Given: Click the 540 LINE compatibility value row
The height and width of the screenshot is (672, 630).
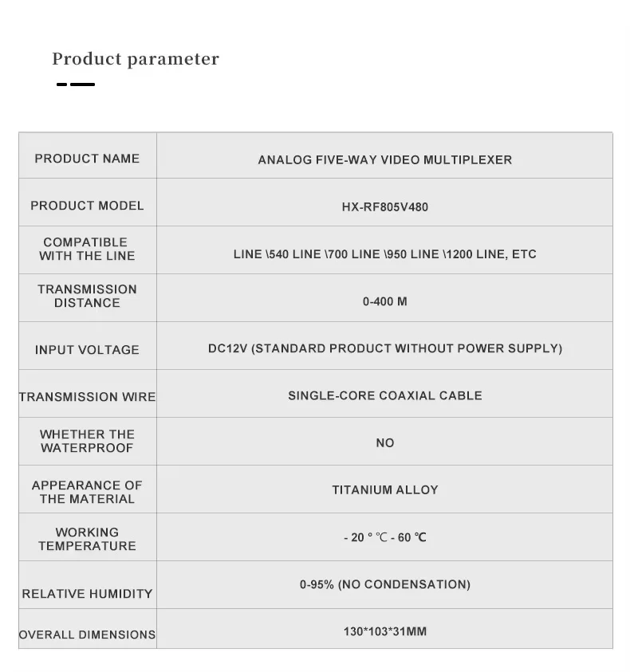Looking at the screenshot, I should pos(384,254).
